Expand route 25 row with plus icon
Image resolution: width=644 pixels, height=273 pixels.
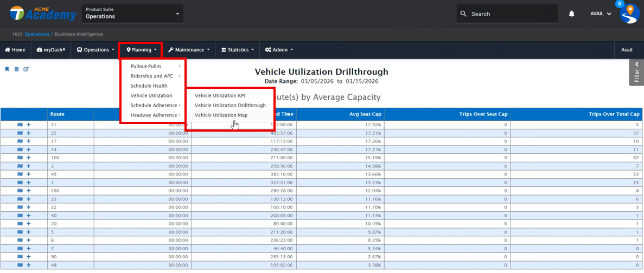pyautogui.click(x=29, y=133)
